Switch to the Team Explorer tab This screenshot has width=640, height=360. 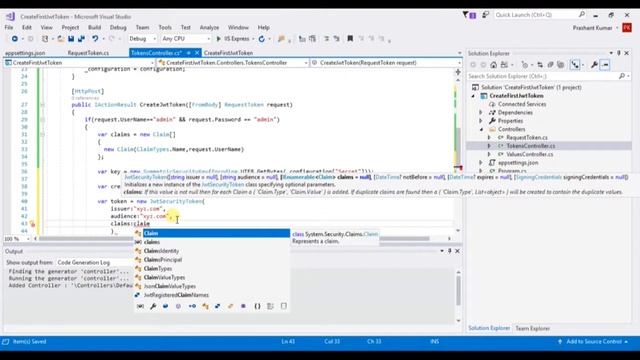(532, 328)
